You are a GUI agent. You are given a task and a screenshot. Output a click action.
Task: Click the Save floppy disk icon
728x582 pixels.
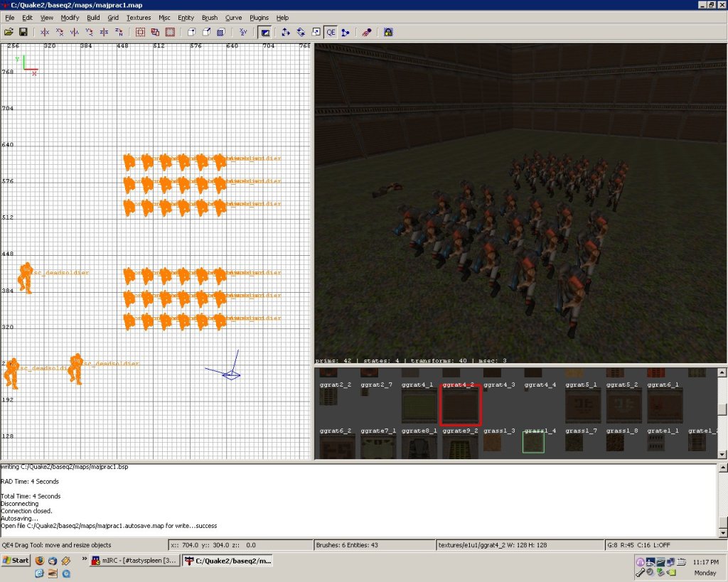23,32
